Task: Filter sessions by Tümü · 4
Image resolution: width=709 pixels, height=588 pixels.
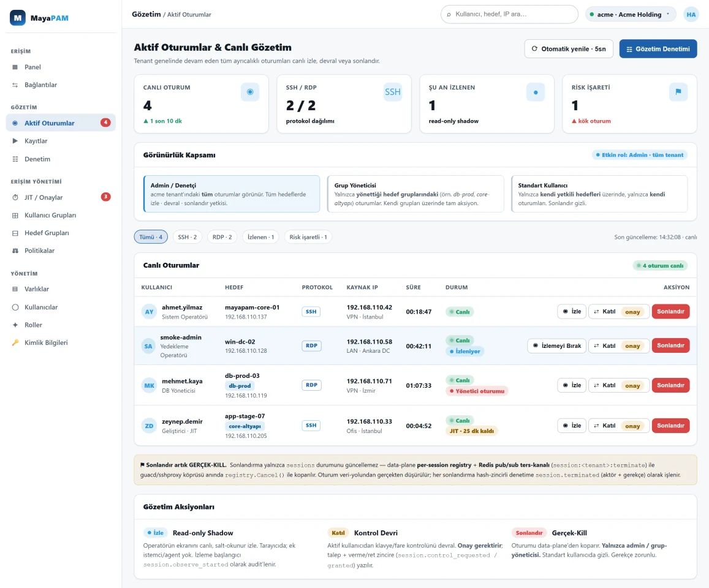Action: pyautogui.click(x=151, y=237)
